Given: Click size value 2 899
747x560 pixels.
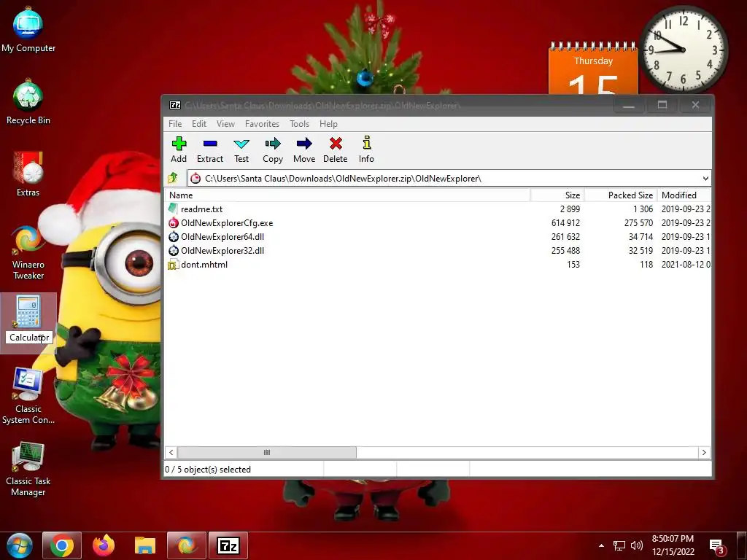Looking at the screenshot, I should (570, 209).
